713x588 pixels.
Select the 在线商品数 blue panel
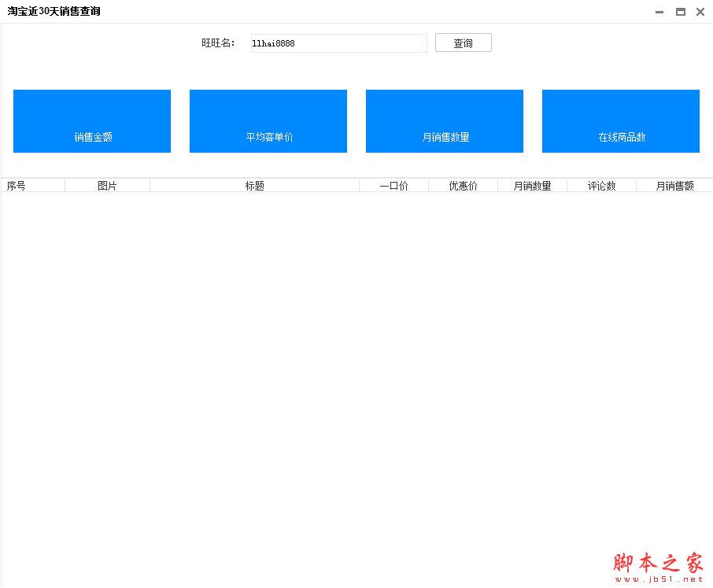tap(620, 120)
